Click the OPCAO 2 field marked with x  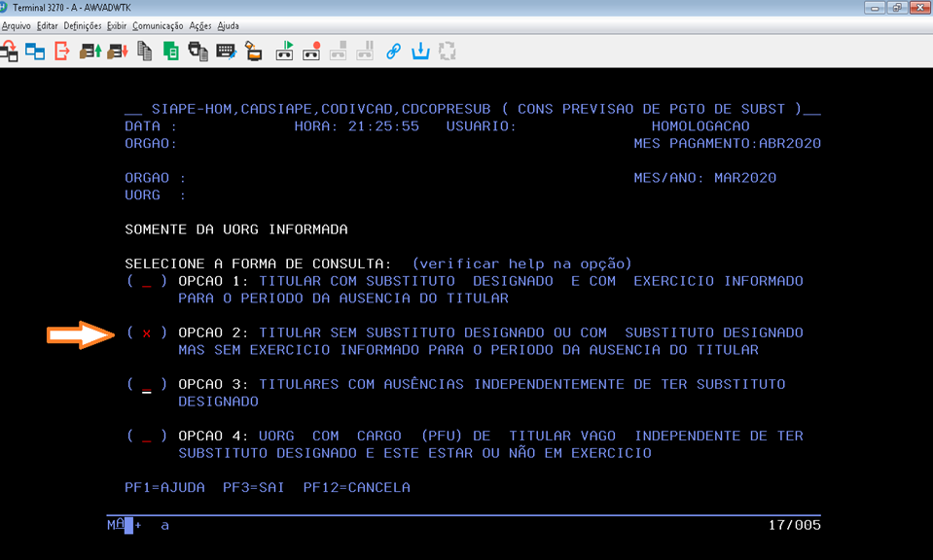[146, 332]
